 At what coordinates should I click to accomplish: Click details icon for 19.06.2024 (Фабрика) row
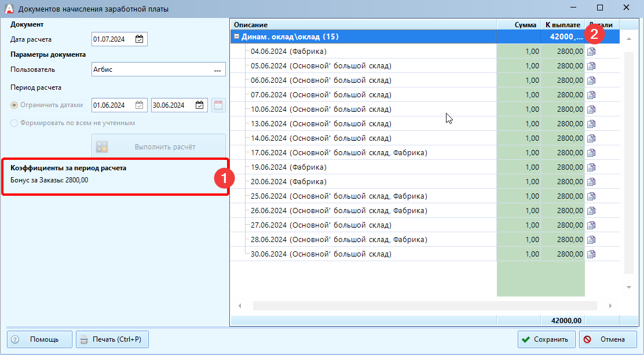(591, 167)
